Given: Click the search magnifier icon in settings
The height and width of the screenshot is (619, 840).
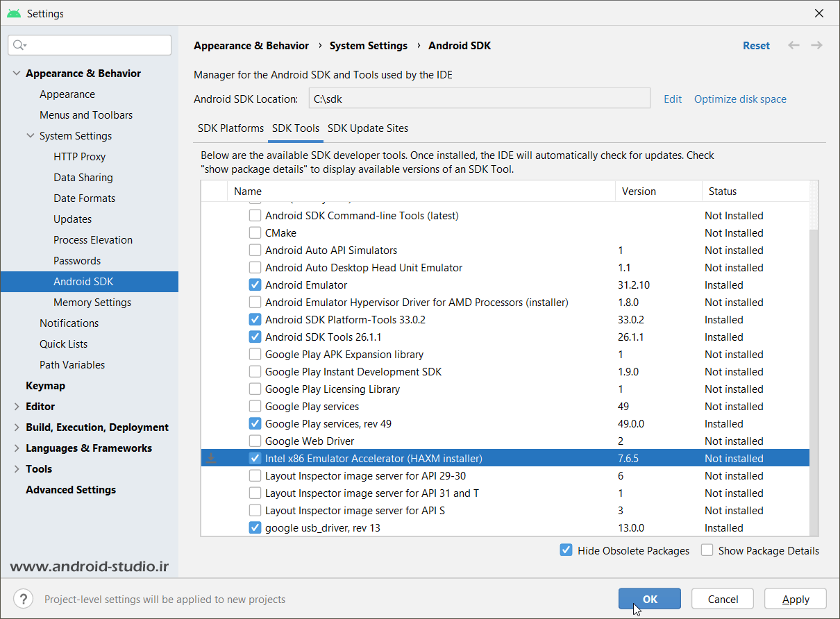Looking at the screenshot, I should pos(19,45).
